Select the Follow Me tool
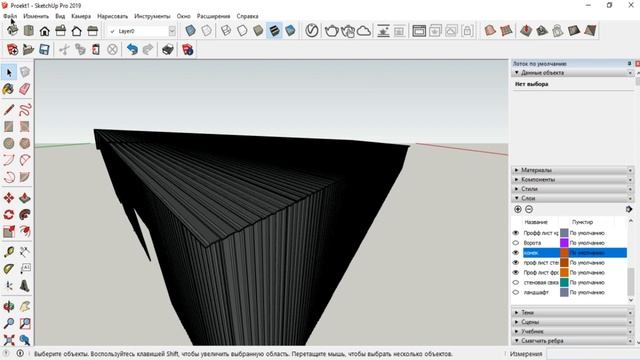The height and width of the screenshot is (360, 640). coord(25,215)
